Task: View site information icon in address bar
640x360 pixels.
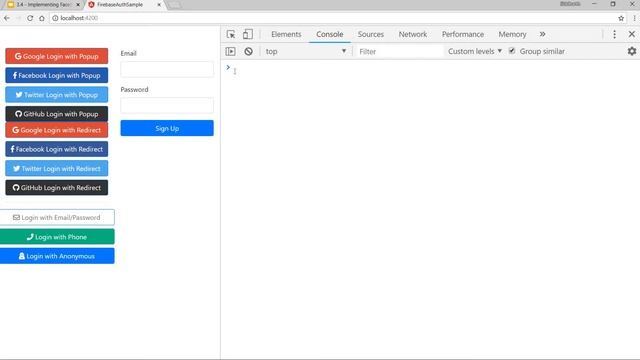Action: pyautogui.click(x=55, y=18)
